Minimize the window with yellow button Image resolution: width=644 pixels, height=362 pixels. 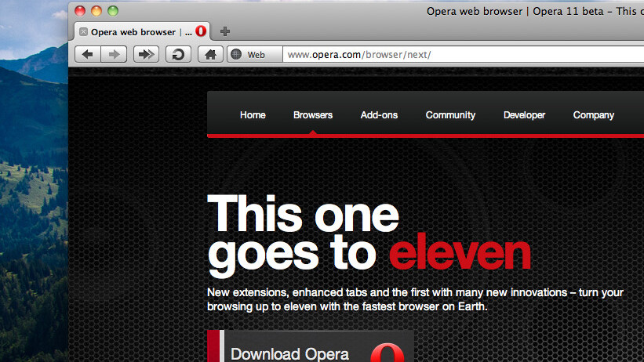click(96, 11)
